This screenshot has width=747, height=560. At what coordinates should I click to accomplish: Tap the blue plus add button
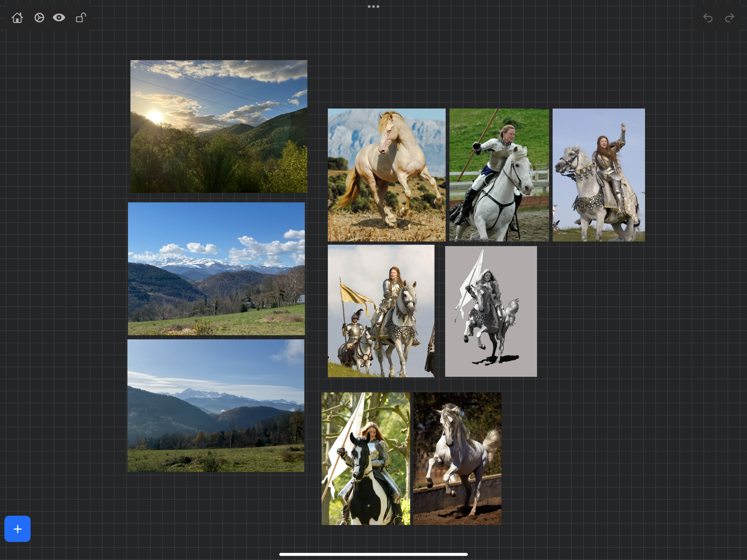[18, 529]
